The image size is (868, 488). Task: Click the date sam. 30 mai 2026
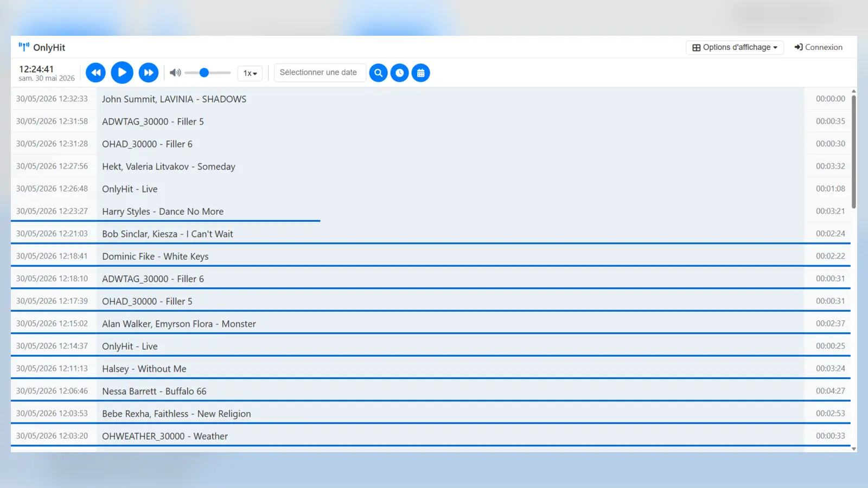tap(47, 78)
